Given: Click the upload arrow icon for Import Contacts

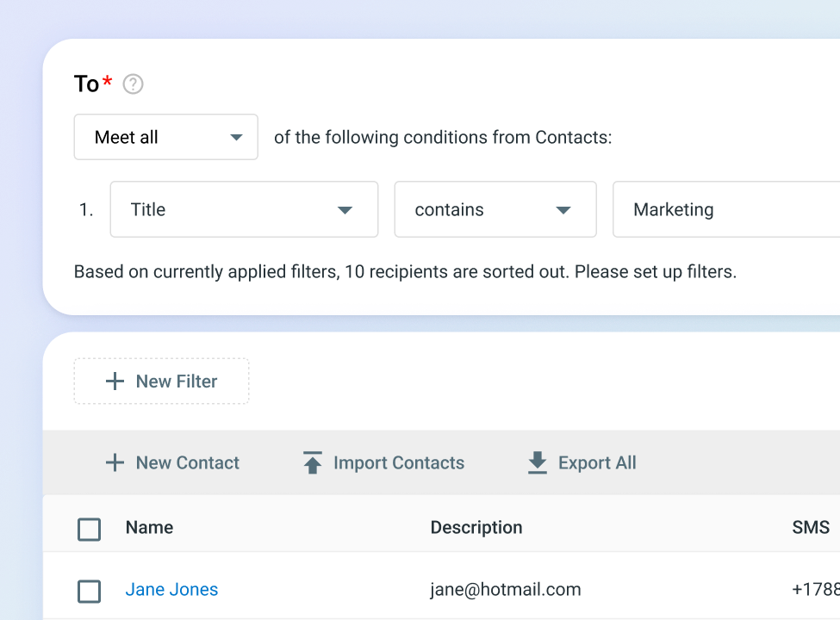Looking at the screenshot, I should (313, 463).
